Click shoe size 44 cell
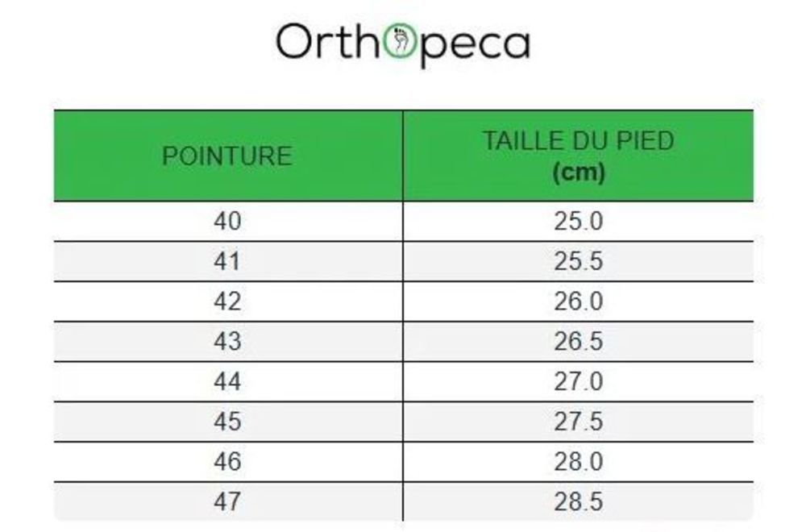This screenshot has width=806, height=532. [228, 381]
